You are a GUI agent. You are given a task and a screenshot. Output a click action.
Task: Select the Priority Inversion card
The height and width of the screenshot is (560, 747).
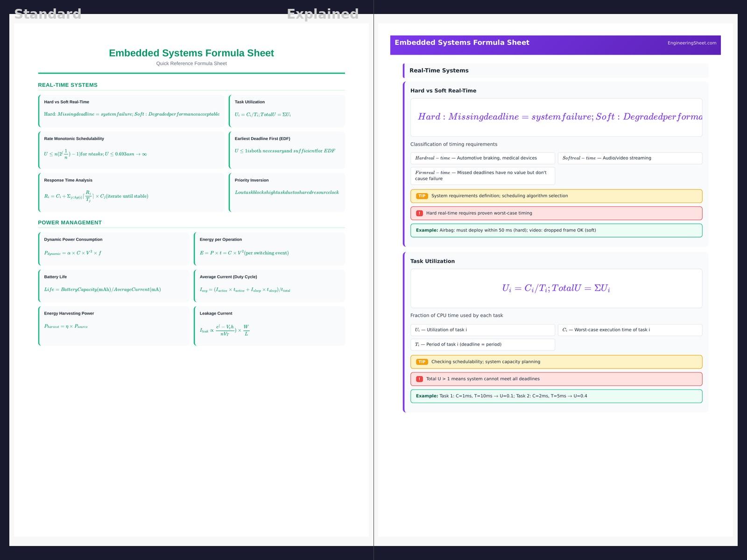click(x=287, y=192)
